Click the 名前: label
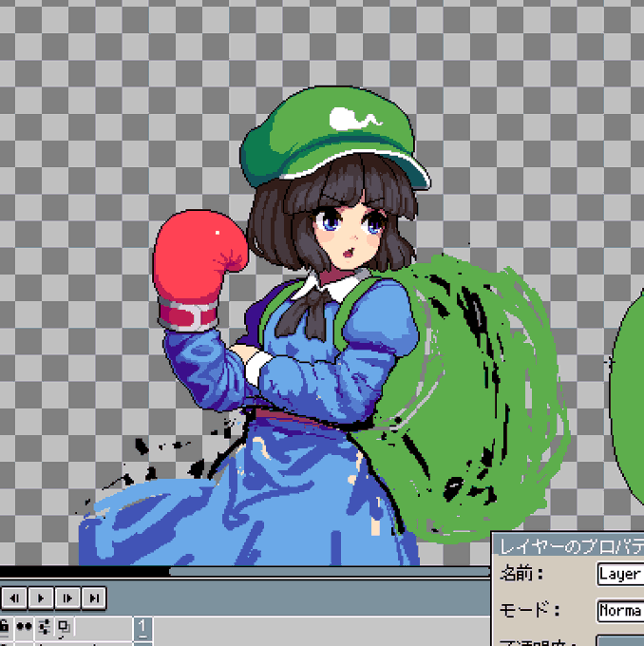Image resolution: width=644 pixels, height=646 pixels. pos(521,574)
